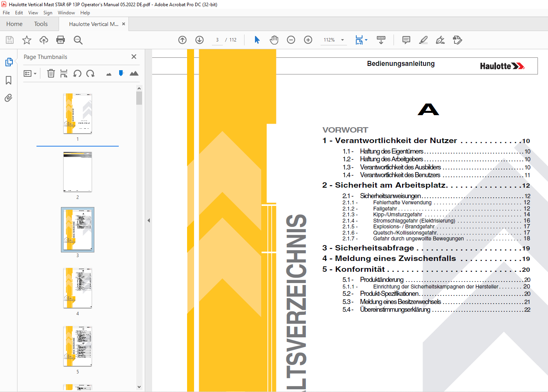548x392 pixels.
Task: Zoom in with plus icon
Action: point(308,40)
